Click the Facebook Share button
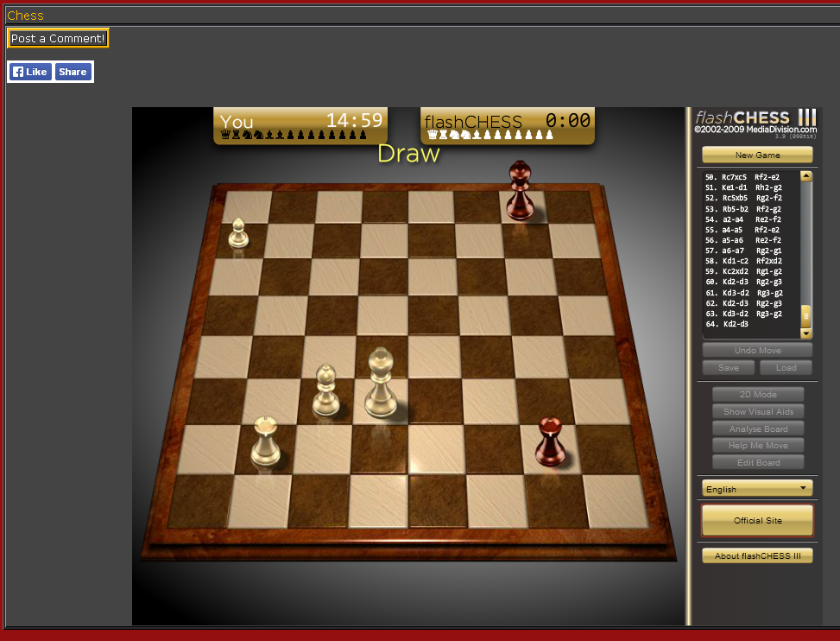Image resolution: width=840 pixels, height=641 pixels. (73, 72)
